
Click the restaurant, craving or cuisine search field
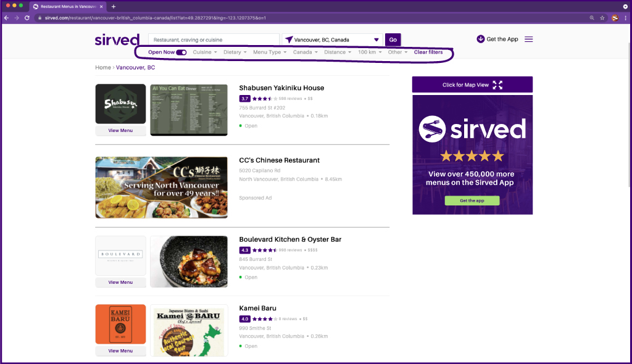point(214,39)
